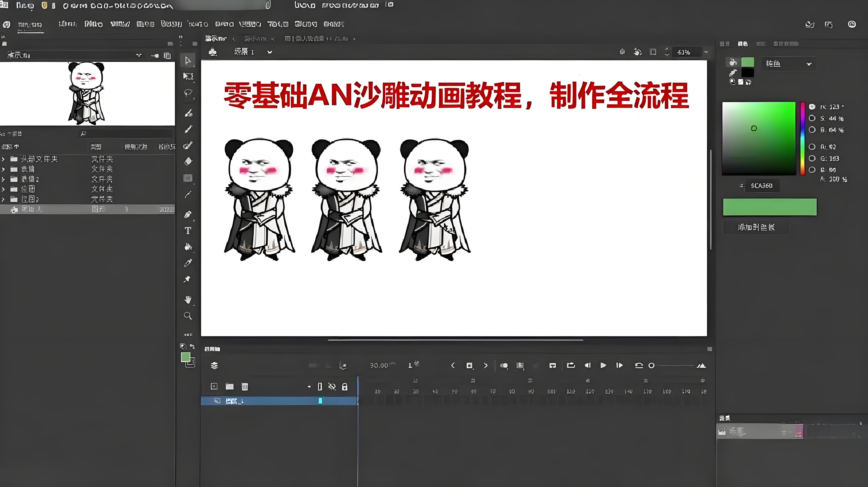Click the Edit Scene clapper icon
Image resolution: width=868 pixels, height=487 pixels.
coord(213,52)
